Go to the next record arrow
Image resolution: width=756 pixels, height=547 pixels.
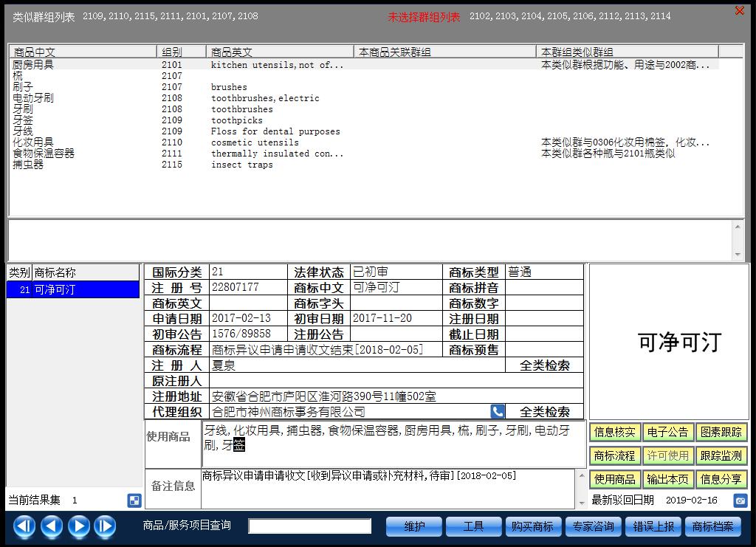point(78,526)
